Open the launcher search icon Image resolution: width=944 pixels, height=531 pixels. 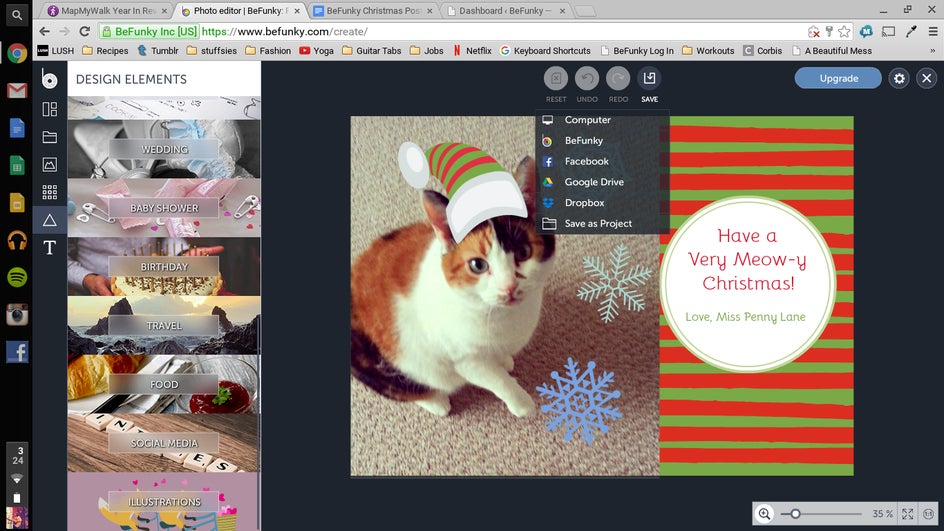[17, 15]
